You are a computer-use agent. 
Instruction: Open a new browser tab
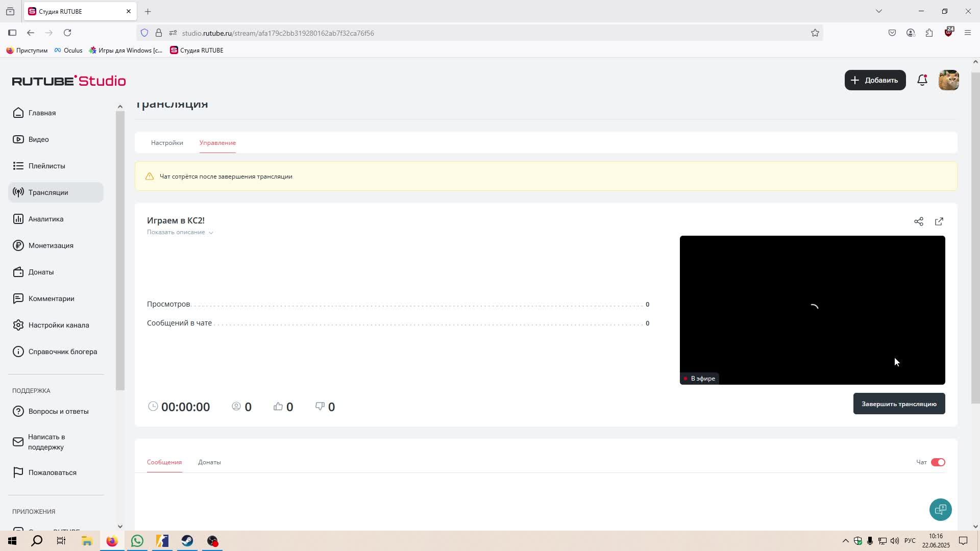(148, 11)
